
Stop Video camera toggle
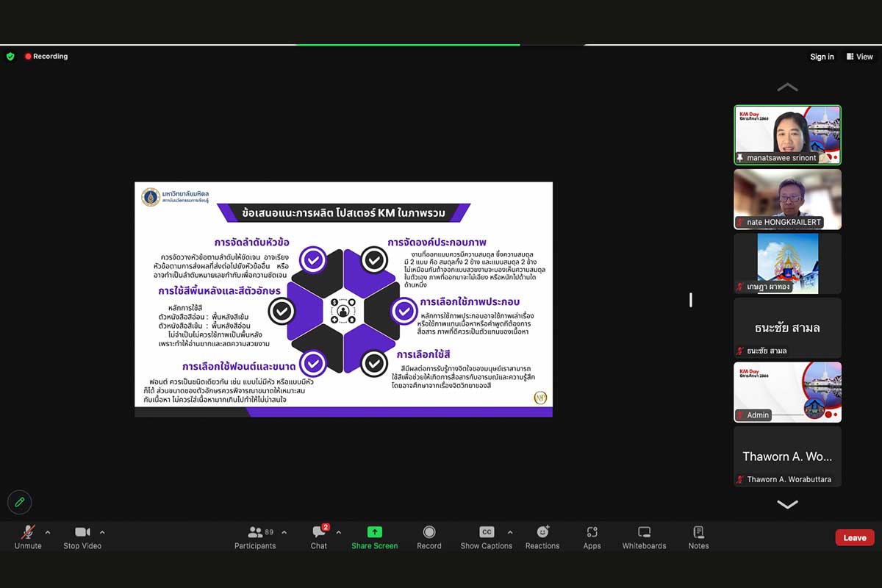pos(82,536)
